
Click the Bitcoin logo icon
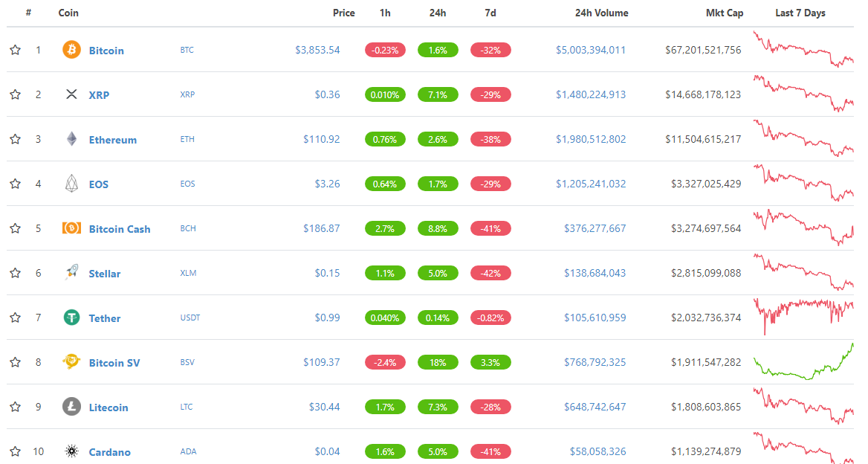(71, 50)
